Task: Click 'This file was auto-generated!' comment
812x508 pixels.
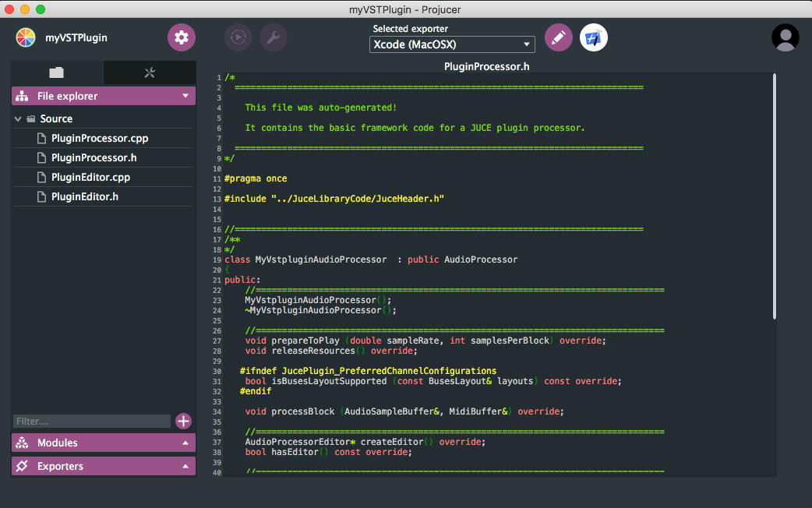Action: coord(321,108)
